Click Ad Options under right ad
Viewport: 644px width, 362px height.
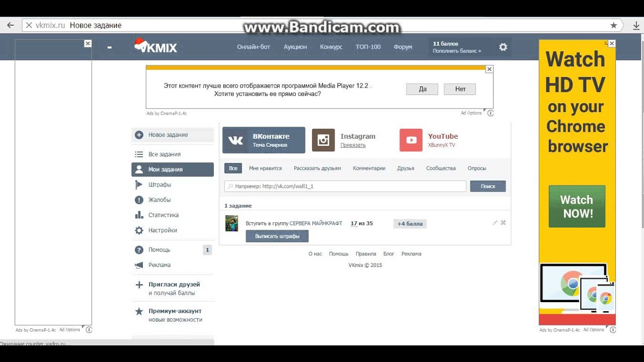594,330
